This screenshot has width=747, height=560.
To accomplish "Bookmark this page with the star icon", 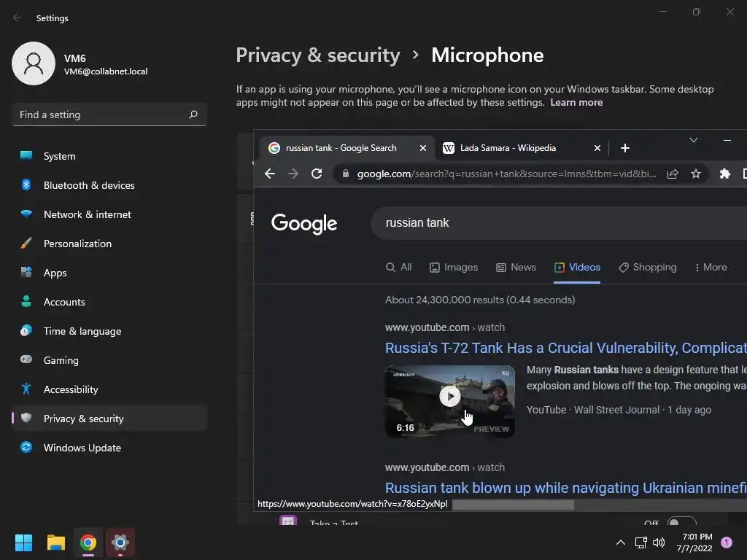I will 695,174.
